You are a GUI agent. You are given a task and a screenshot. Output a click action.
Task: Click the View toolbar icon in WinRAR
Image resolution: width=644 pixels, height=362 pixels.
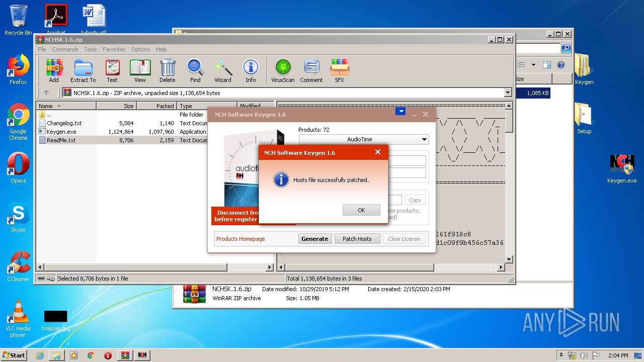click(x=140, y=70)
